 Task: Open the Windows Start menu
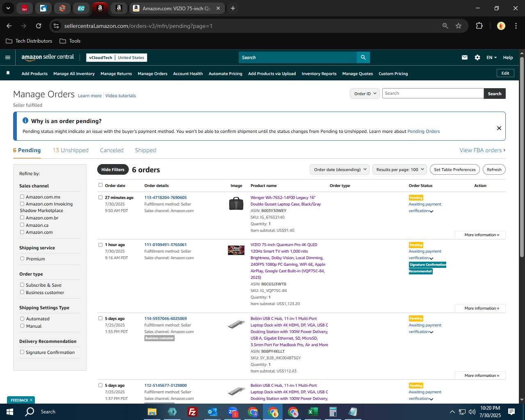pos(9,412)
